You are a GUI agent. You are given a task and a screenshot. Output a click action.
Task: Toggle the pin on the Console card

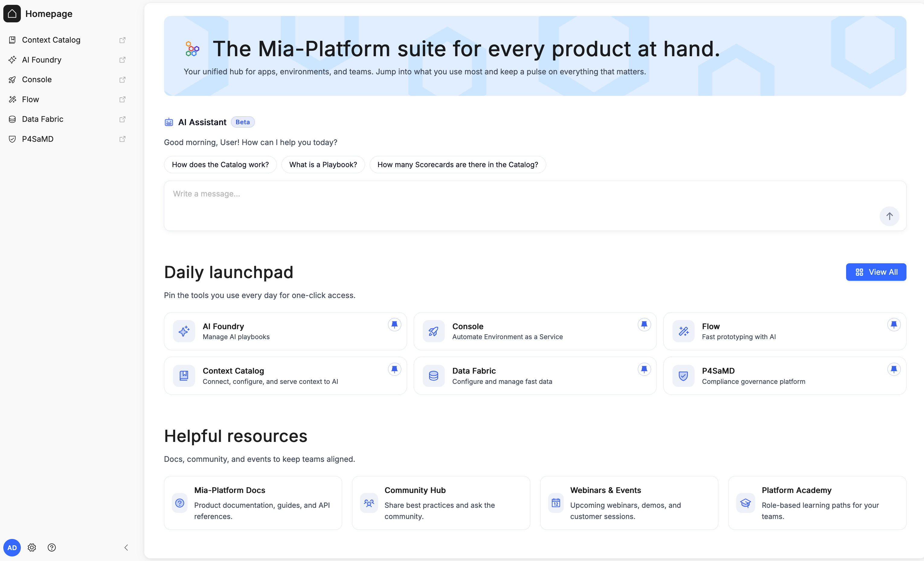644,325
